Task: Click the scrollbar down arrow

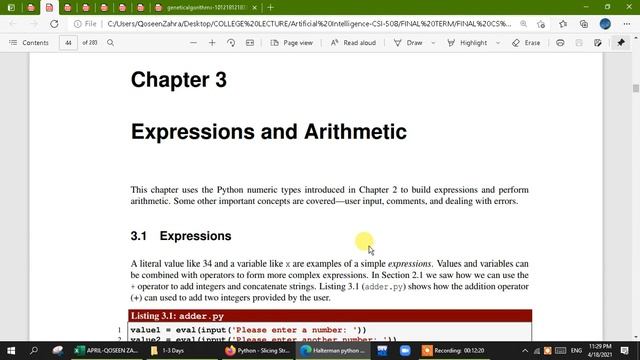Action: pyautogui.click(x=636, y=338)
